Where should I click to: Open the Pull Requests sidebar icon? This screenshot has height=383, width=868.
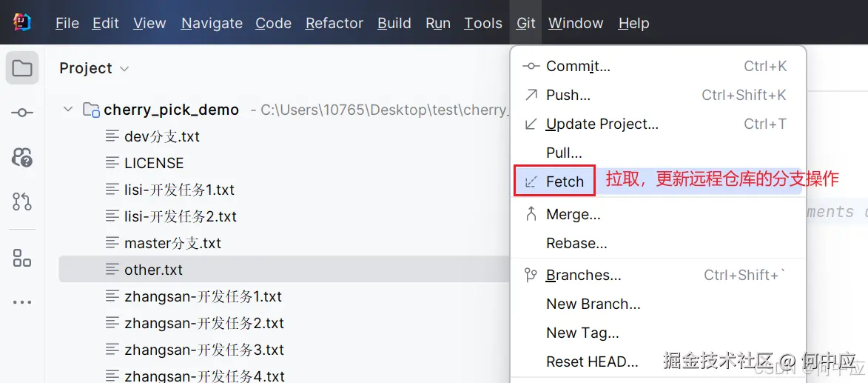(x=22, y=201)
